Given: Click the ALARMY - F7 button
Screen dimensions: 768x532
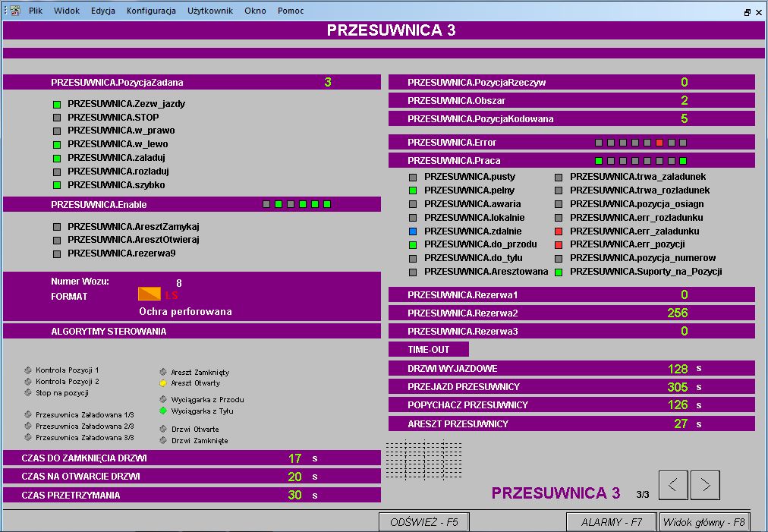Looking at the screenshot, I should point(611,522).
